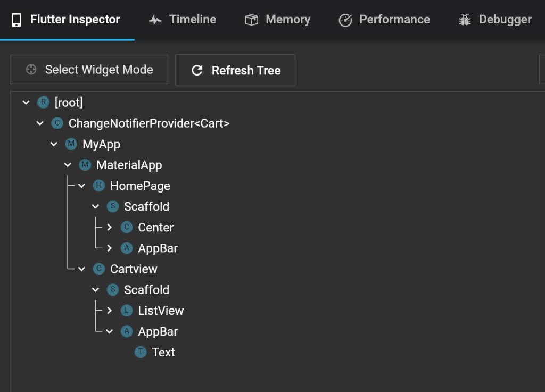Click the box icon beside Memory
Screen dimensions: 545x392
point(252,20)
